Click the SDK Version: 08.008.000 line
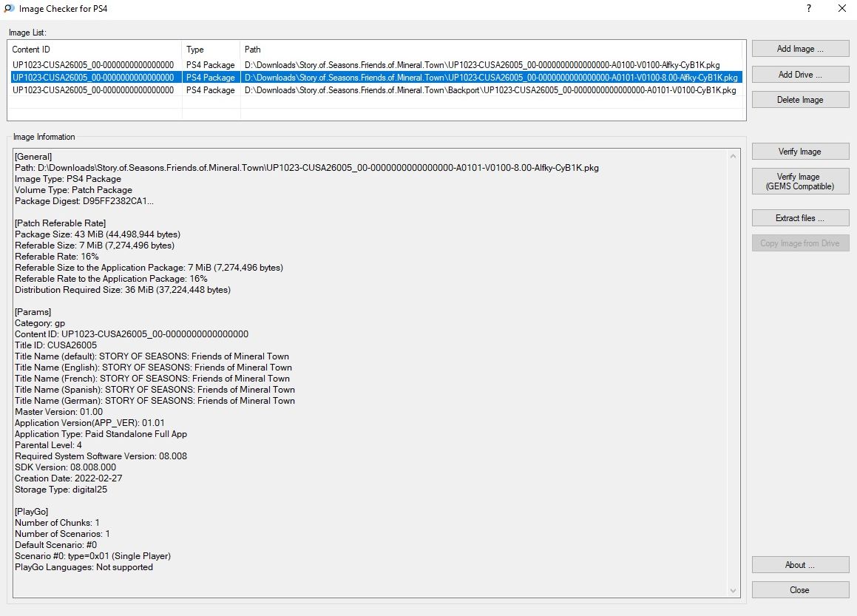This screenshot has height=616, width=857. tap(66, 467)
